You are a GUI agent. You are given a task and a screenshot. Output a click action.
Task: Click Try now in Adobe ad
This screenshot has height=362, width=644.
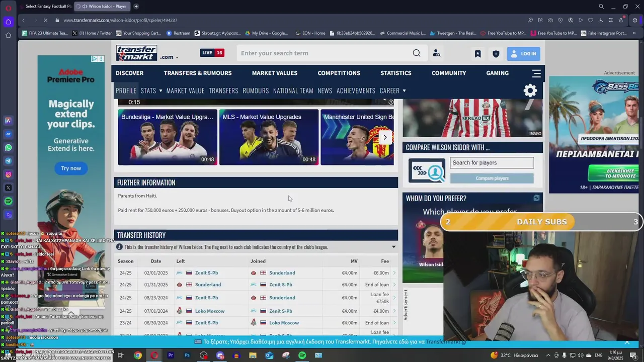(71, 168)
